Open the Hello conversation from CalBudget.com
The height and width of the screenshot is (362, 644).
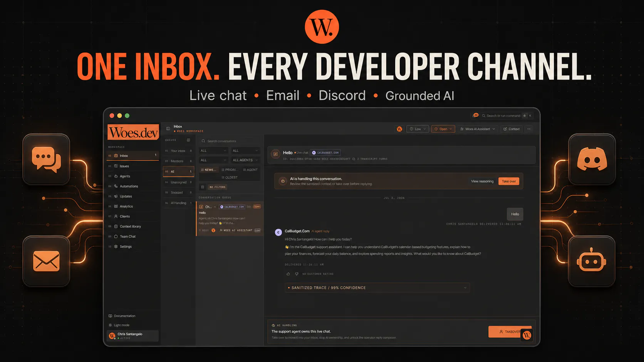pos(230,219)
